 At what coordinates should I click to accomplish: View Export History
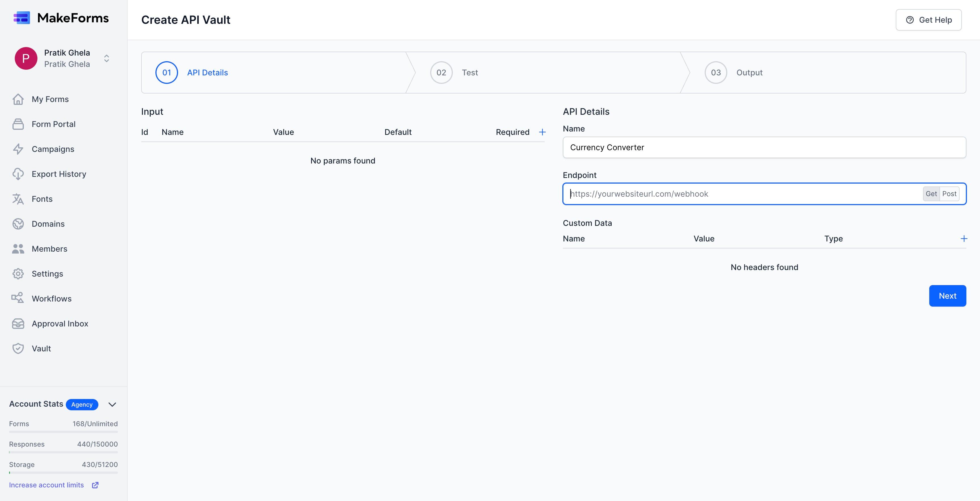(x=59, y=174)
